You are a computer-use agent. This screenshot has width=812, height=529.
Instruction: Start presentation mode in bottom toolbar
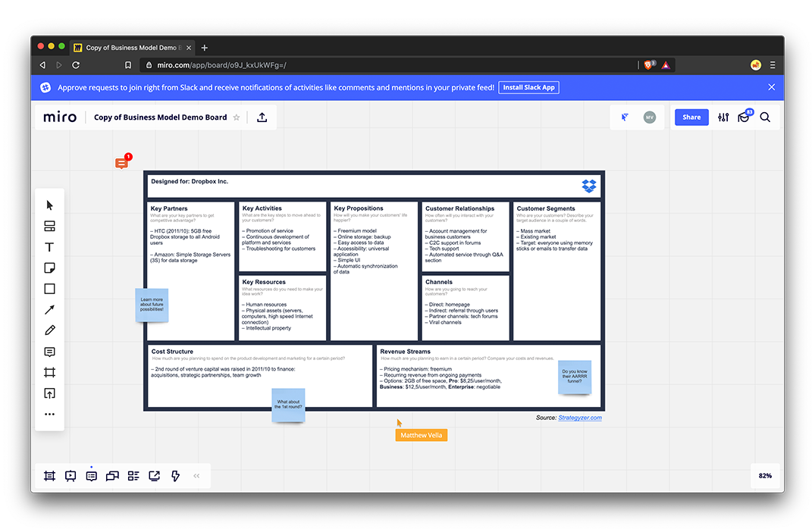[x=71, y=476]
